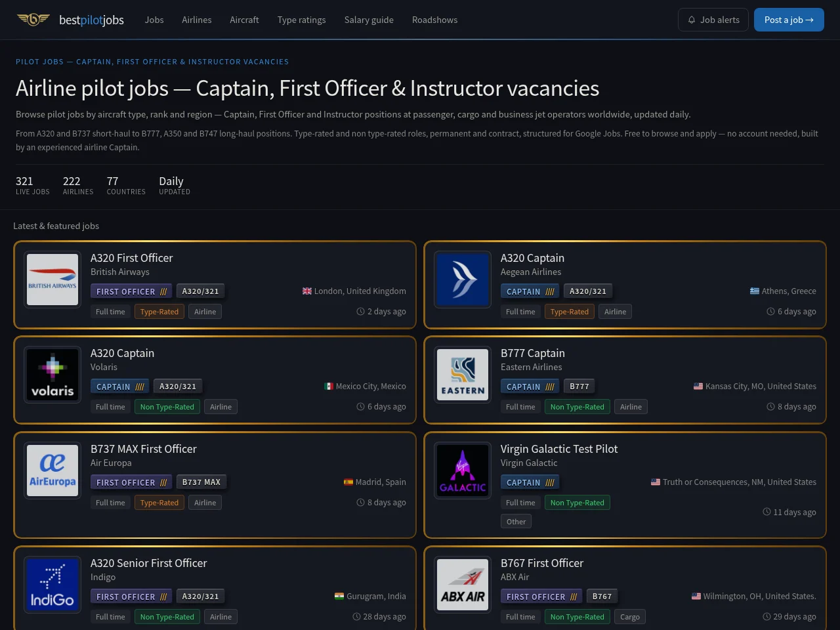Click the US flag beside Kansas City

(x=698, y=387)
